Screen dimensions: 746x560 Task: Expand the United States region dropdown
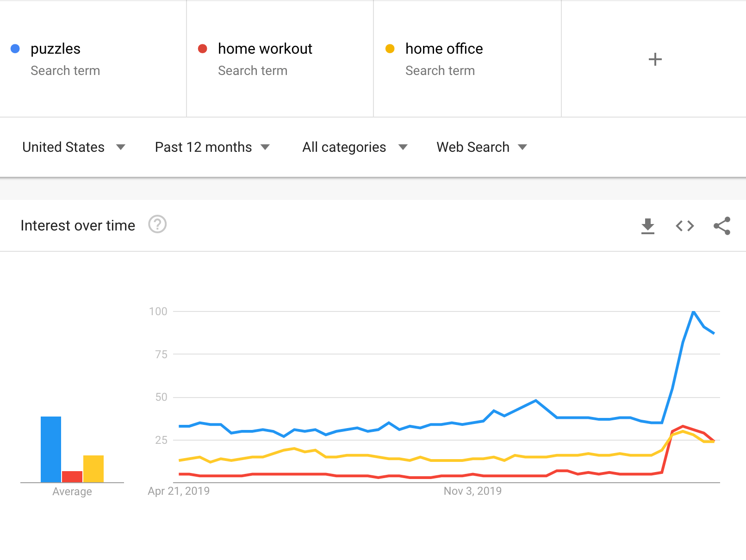pos(74,147)
